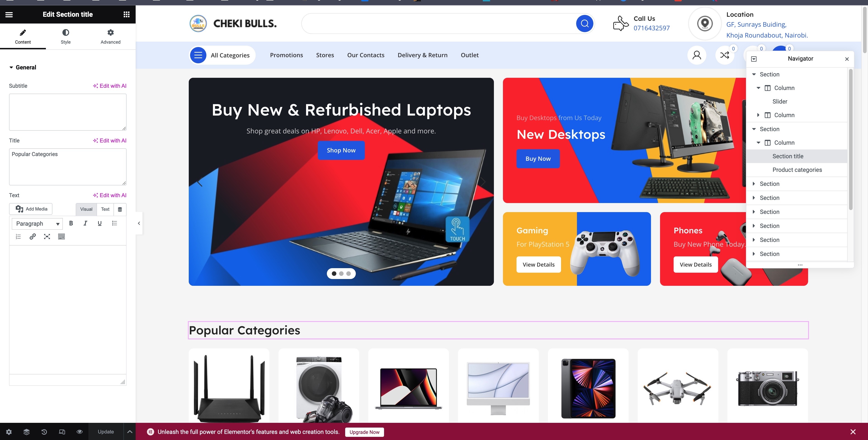Click the Bold formatting icon
This screenshot has height=440, width=868.
click(x=71, y=223)
